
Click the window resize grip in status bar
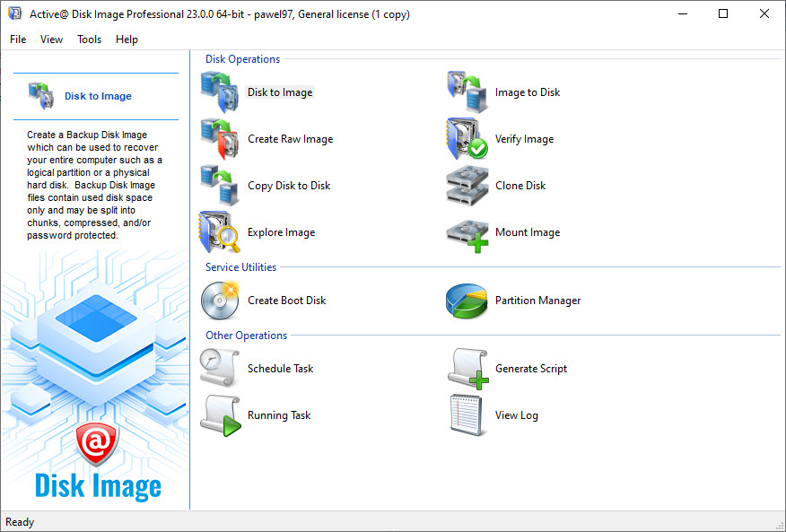(x=779, y=525)
